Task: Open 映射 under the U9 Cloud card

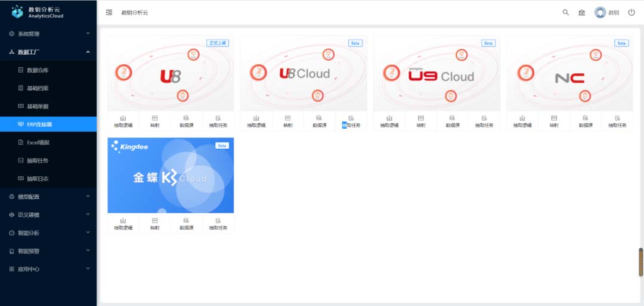Action: [x=421, y=121]
